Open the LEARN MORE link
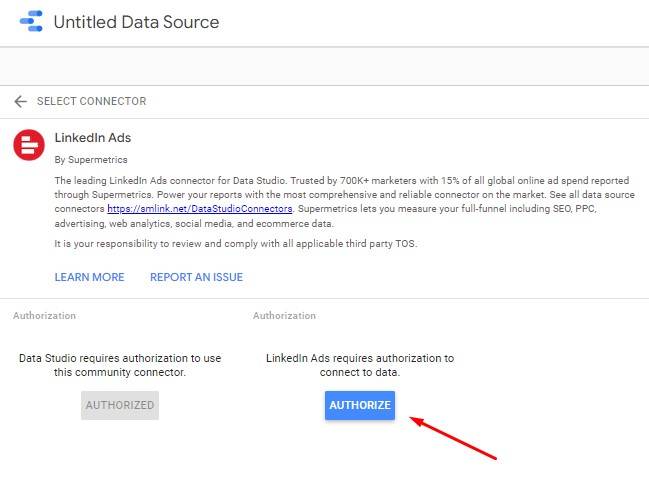Screen dimensions: 649x490 [89, 277]
